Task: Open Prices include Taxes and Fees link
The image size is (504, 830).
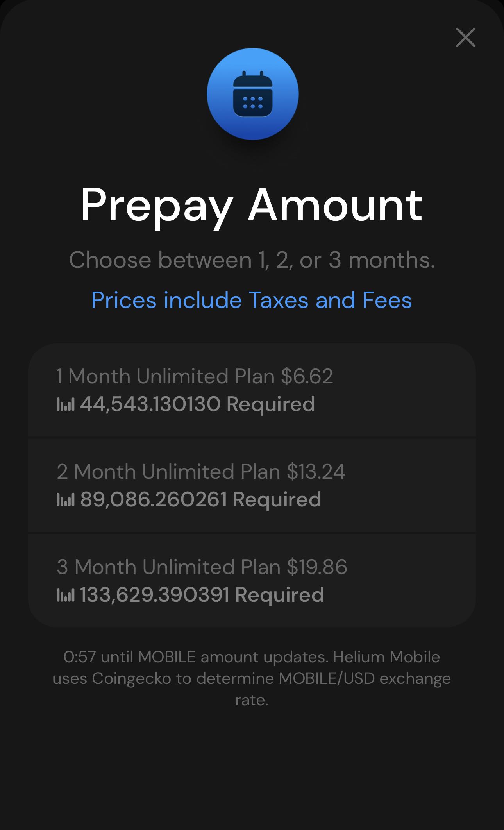Action: (x=252, y=300)
